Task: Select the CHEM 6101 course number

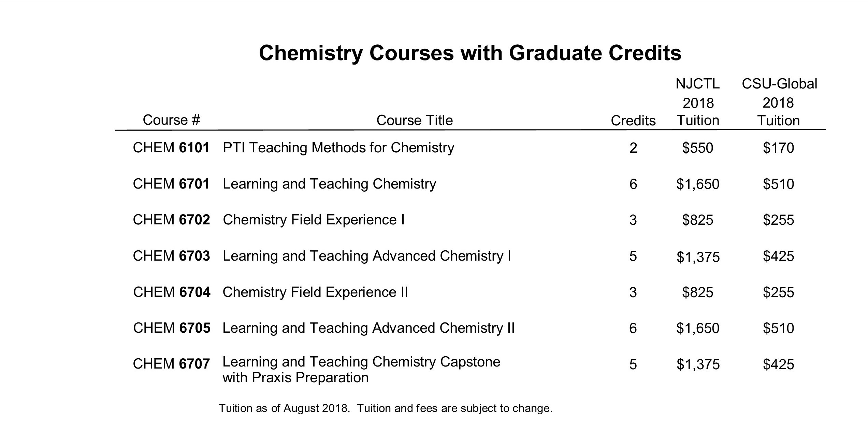Action: click(x=171, y=148)
